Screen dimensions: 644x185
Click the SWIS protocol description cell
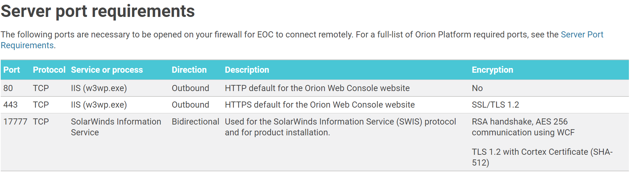coord(340,127)
